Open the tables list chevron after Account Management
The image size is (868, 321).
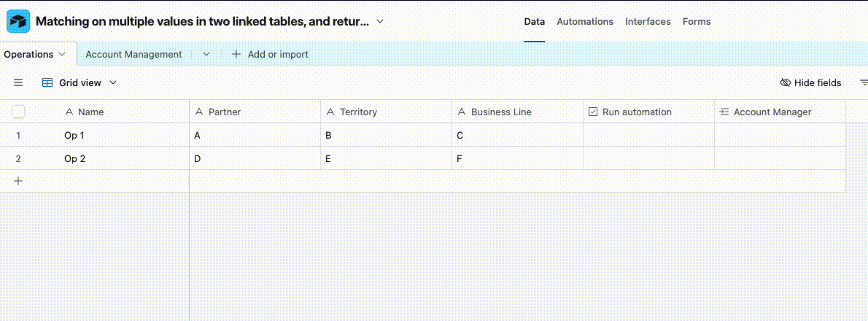(x=206, y=54)
